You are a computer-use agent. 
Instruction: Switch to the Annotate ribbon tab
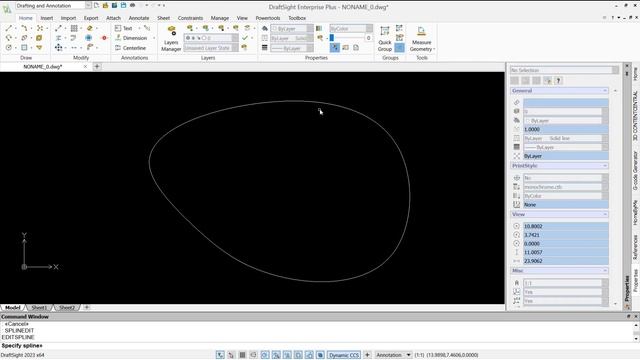pos(139,18)
